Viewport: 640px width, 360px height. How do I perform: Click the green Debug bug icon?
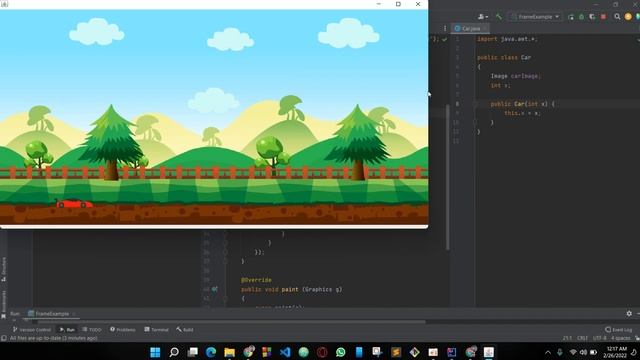[x=582, y=17]
